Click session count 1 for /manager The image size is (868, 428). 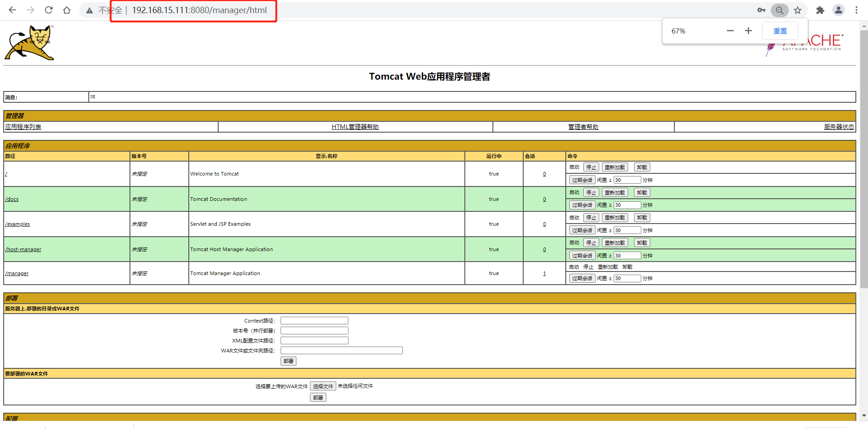pos(544,273)
